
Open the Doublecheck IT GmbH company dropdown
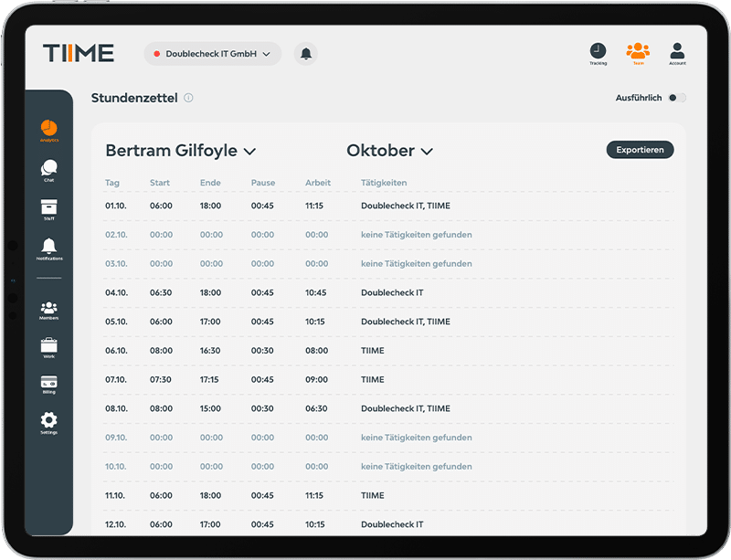[213, 54]
